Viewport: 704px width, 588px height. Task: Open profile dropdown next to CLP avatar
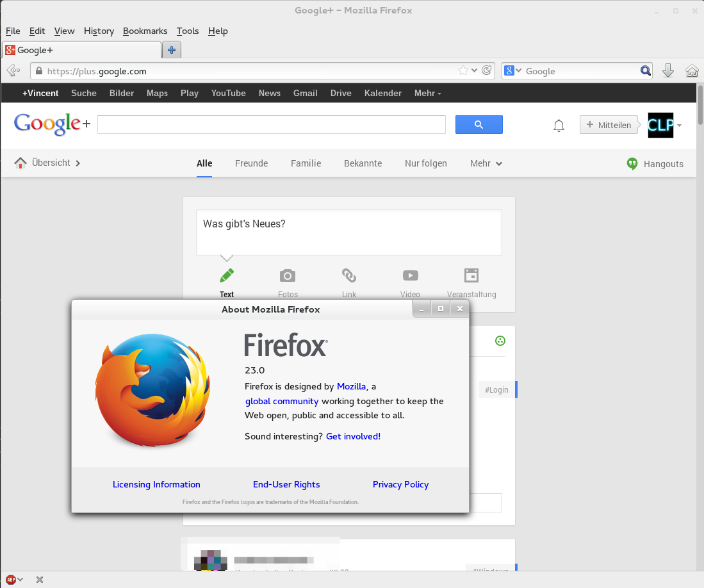click(679, 126)
